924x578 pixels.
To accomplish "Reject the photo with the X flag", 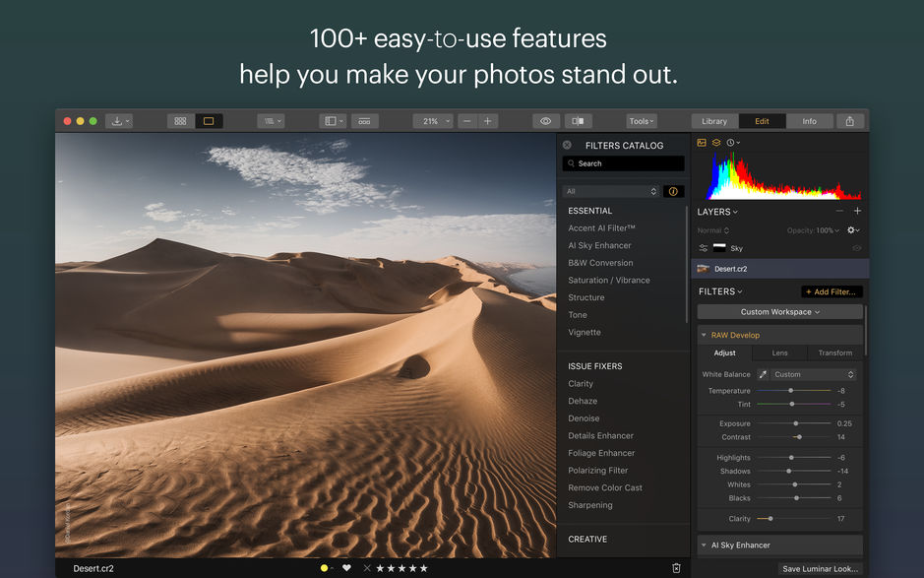I will point(365,568).
